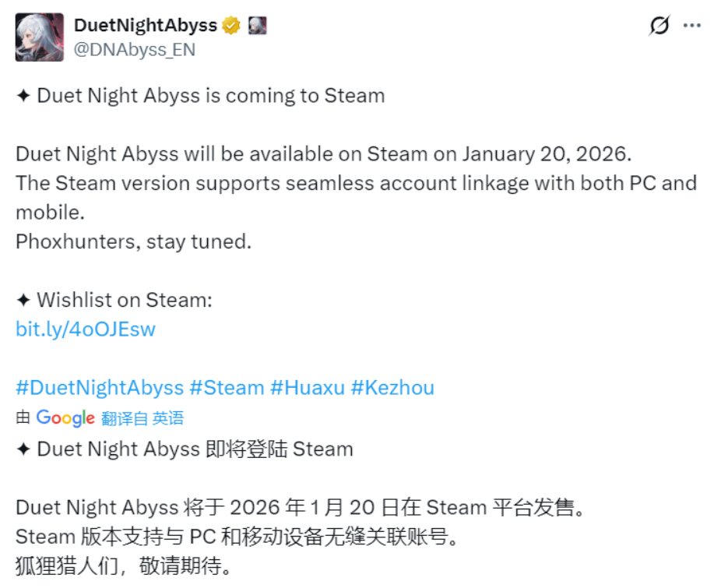Select the #Steam hashtag
Screen dimensions: 714x588
(x=227, y=388)
